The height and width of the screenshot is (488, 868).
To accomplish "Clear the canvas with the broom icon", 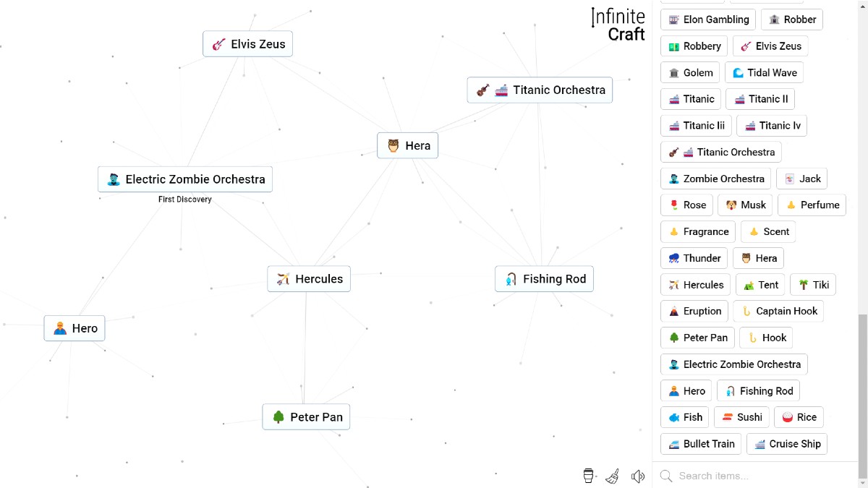I will [x=613, y=476].
